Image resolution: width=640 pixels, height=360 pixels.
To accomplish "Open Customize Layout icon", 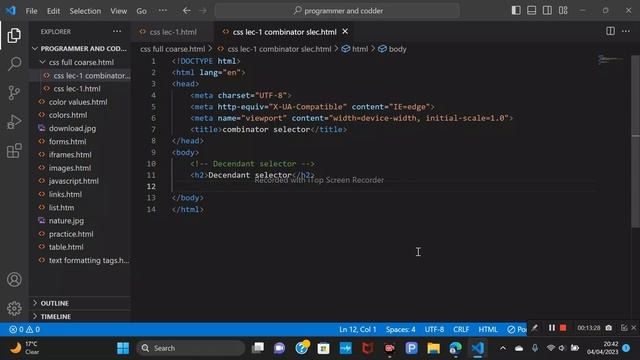I will coord(563,11).
